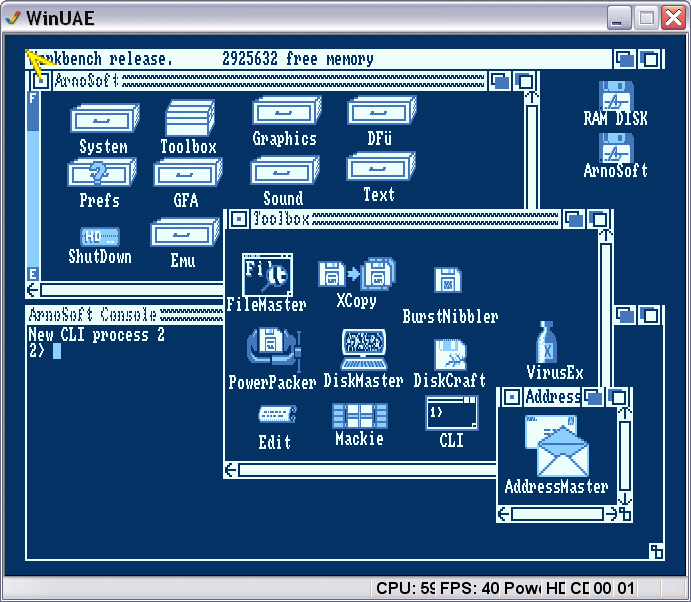This screenshot has width=691, height=602.
Task: Click ArnoSoft window up scroll arrow
Action: (x=532, y=97)
